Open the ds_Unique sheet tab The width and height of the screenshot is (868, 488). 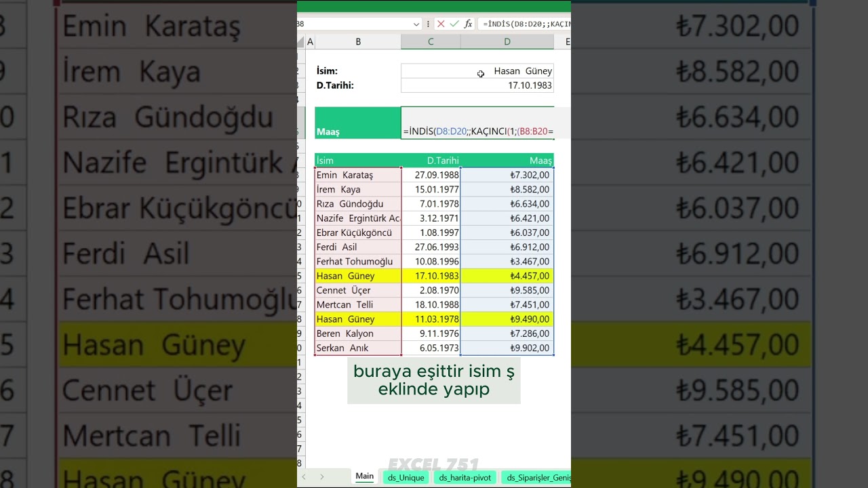[x=406, y=477]
